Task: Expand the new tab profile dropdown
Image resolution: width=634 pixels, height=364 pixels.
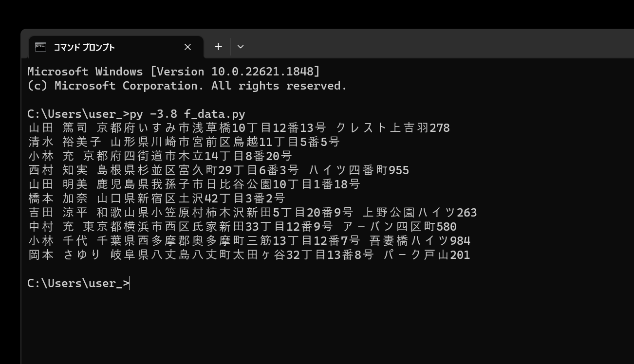Action: (x=241, y=47)
